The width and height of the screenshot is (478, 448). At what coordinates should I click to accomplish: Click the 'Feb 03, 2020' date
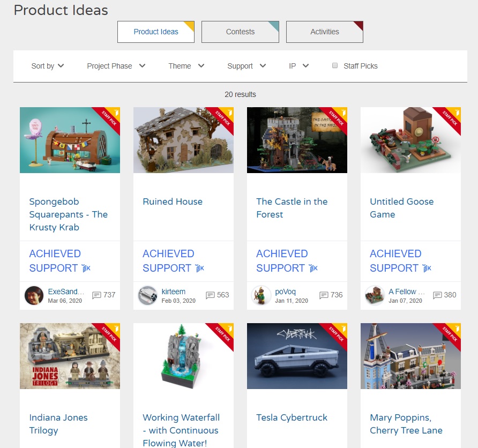pyautogui.click(x=178, y=301)
